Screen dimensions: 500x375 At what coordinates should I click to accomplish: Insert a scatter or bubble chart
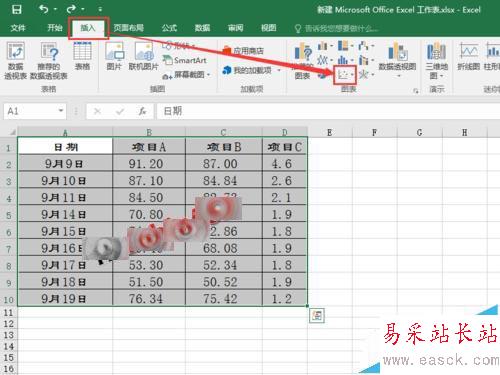point(345,75)
